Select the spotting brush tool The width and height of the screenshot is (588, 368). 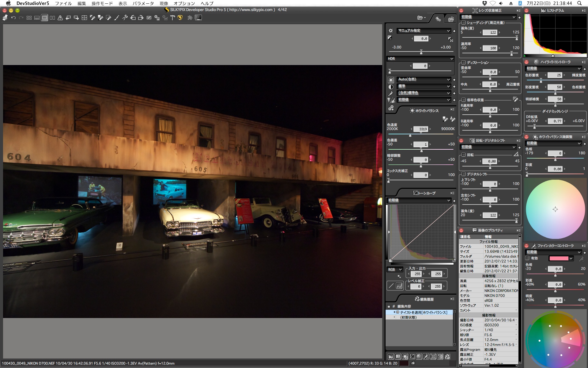[x=116, y=18]
